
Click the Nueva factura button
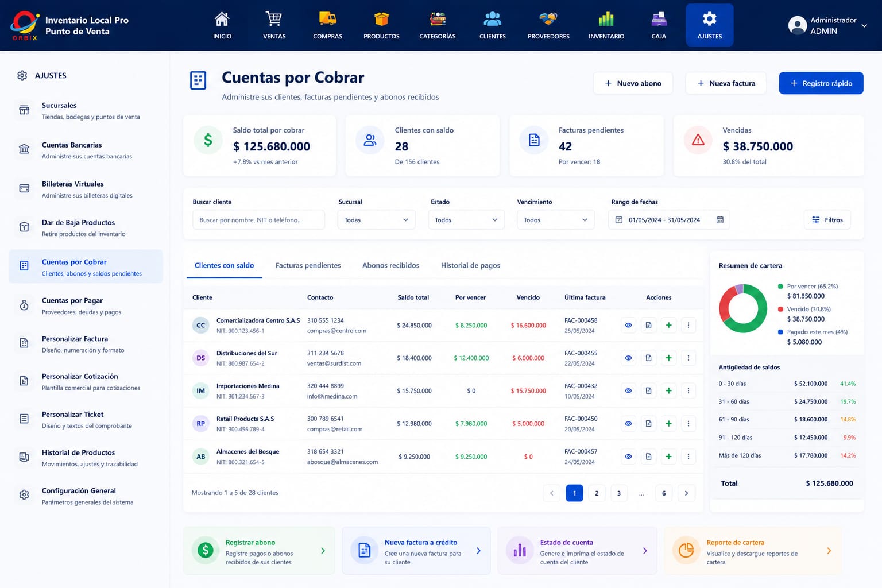(726, 83)
